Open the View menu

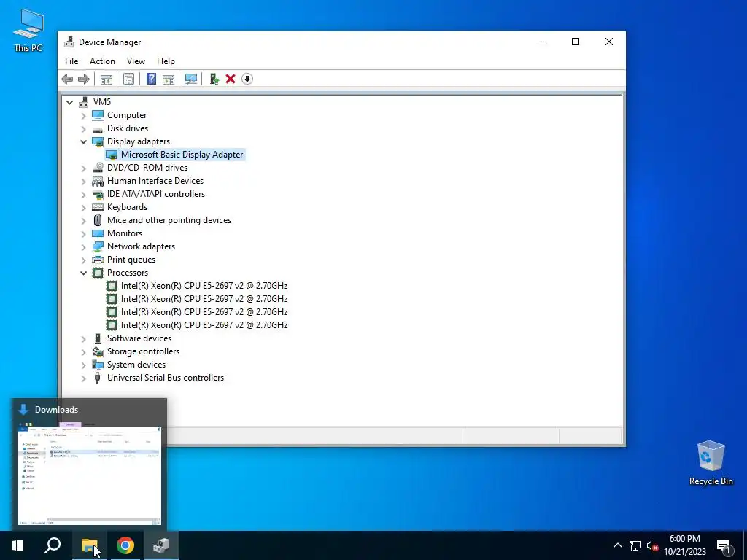[136, 61]
